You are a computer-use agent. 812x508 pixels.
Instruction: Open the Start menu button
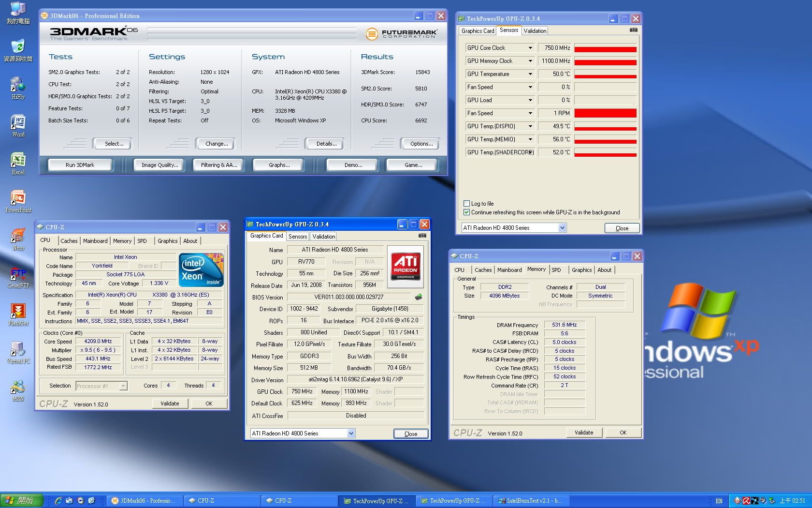coord(22,501)
